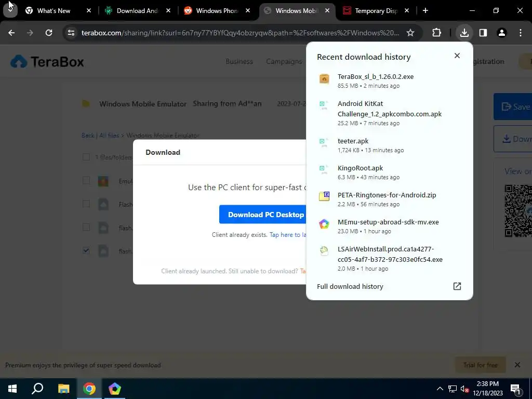Open TeraBox_sl_b_1.26.0.2.exe download
The width and height of the screenshot is (532, 399).
389,81
